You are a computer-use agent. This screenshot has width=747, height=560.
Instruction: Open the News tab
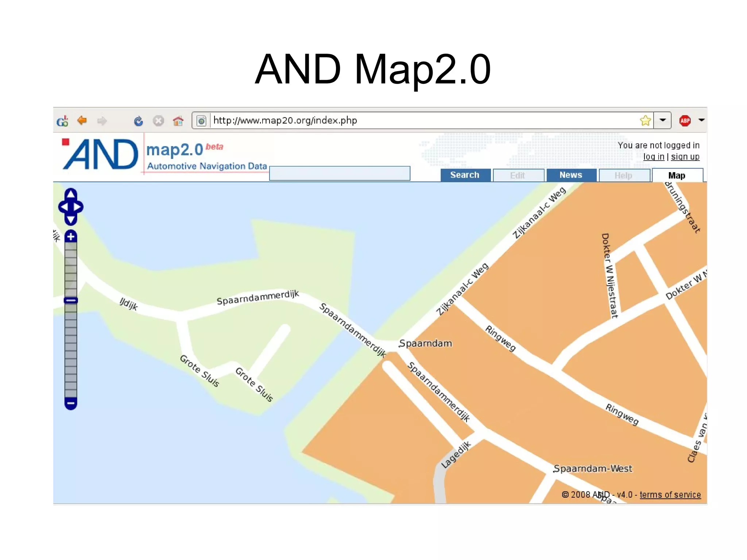pos(571,175)
